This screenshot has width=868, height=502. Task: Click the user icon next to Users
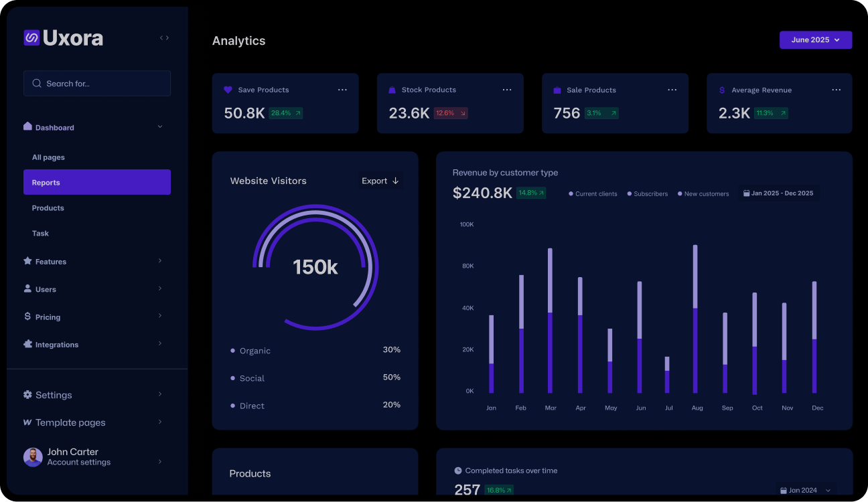pos(27,288)
